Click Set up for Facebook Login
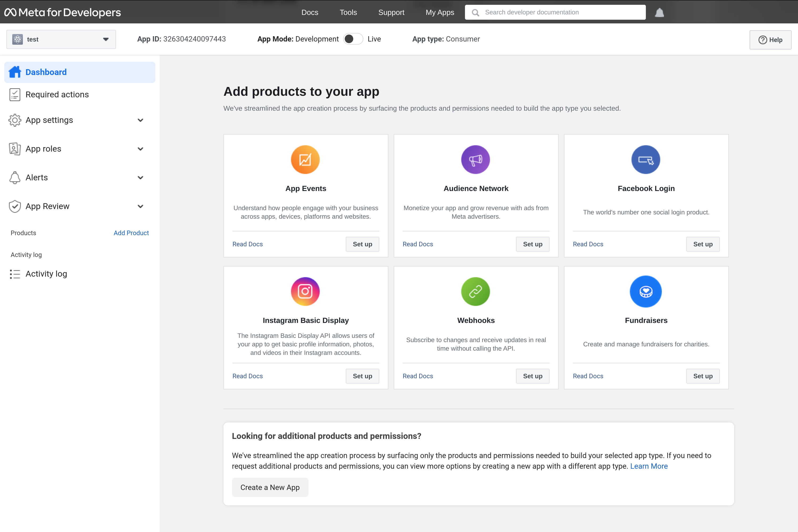 pyautogui.click(x=703, y=244)
